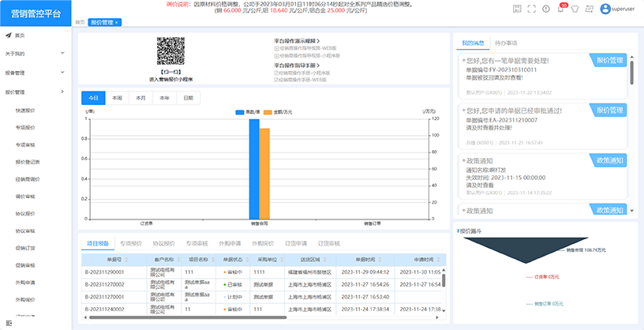644x330 pixels.
Task: Sort by the 送货区域 column sort arrows
Action: [x=326, y=260]
